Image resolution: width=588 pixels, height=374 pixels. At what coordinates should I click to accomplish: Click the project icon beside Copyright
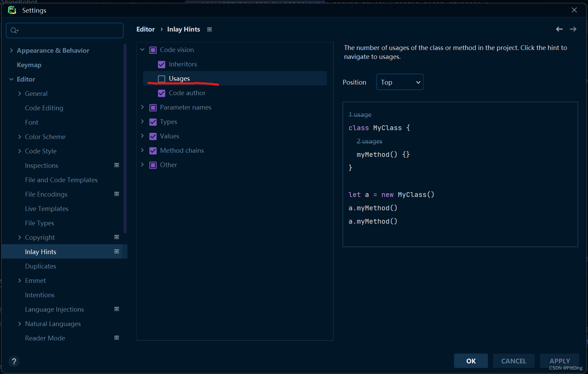pos(117,237)
